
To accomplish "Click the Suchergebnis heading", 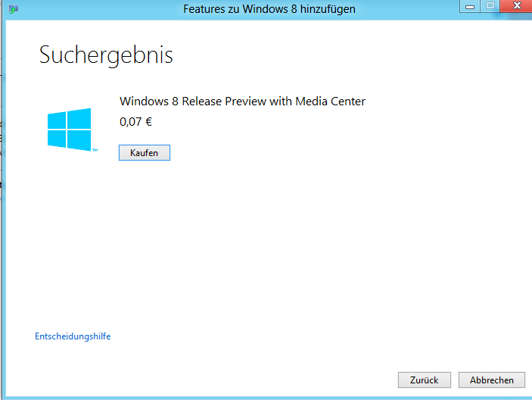I will 106,55.
